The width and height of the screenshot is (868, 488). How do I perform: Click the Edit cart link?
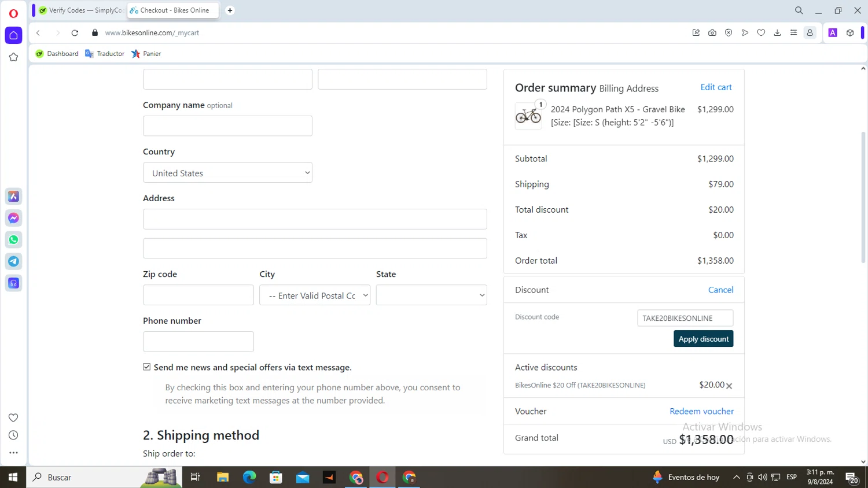[x=716, y=87]
